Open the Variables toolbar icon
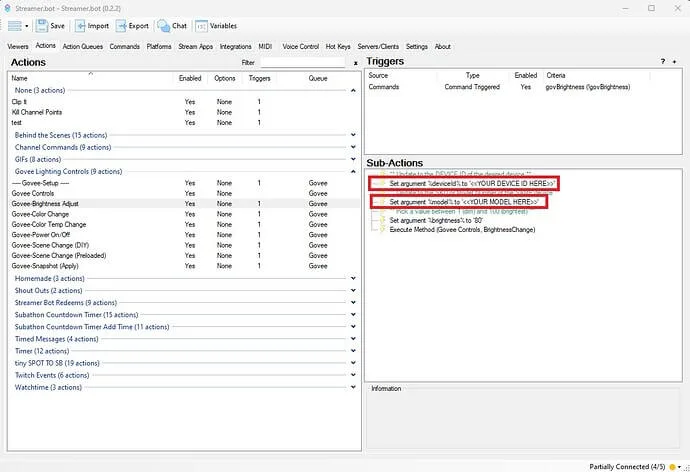Screen dimensions: 690x472 201,26
